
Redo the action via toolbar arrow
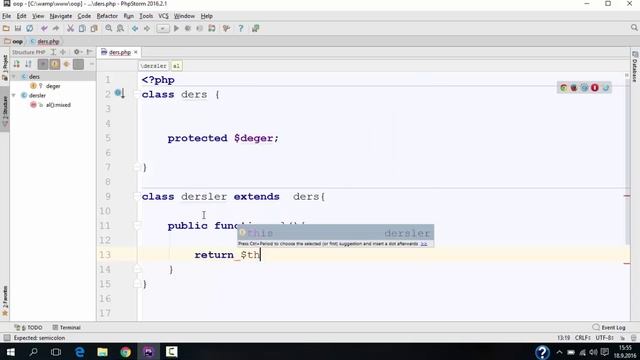56,28
